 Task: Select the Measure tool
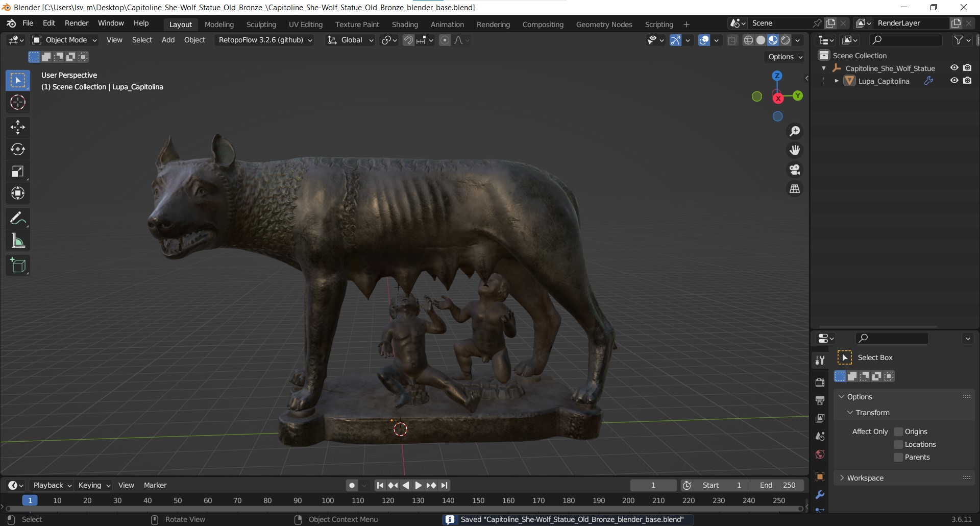tap(18, 241)
